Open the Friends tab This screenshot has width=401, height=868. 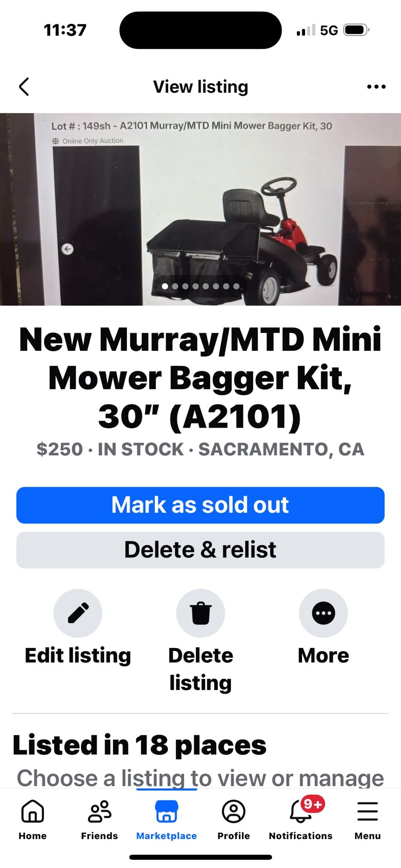[x=100, y=819]
